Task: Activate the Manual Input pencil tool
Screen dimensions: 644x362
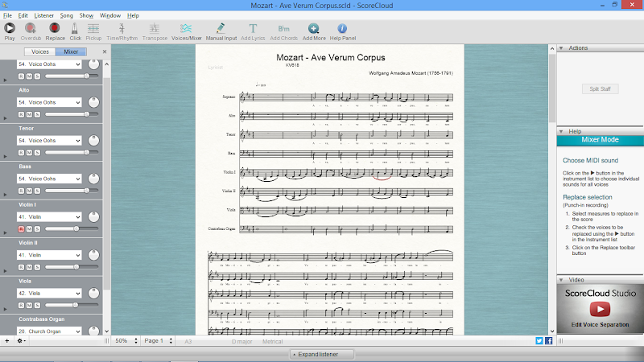Action: pyautogui.click(x=221, y=28)
